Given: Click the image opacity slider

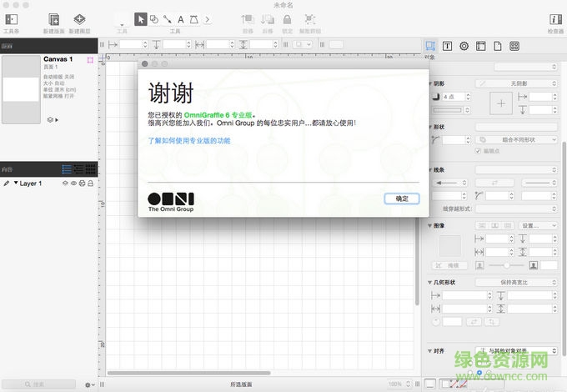Looking at the screenshot, I should point(507,265).
